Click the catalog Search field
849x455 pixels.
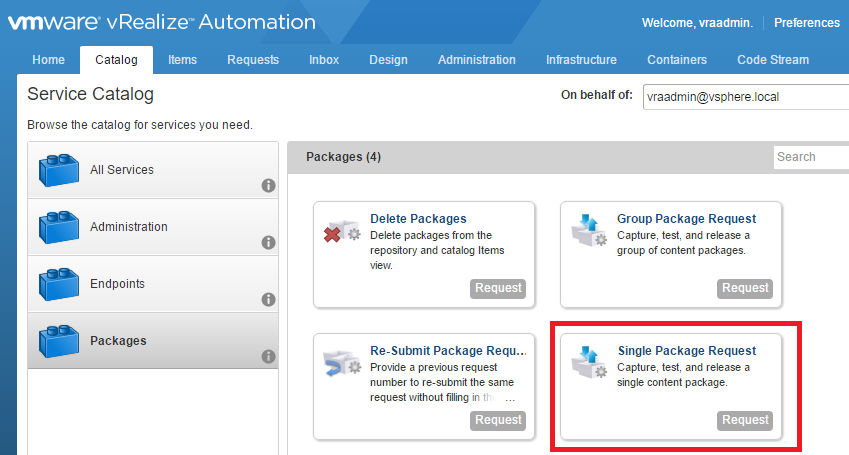pyautogui.click(x=810, y=157)
